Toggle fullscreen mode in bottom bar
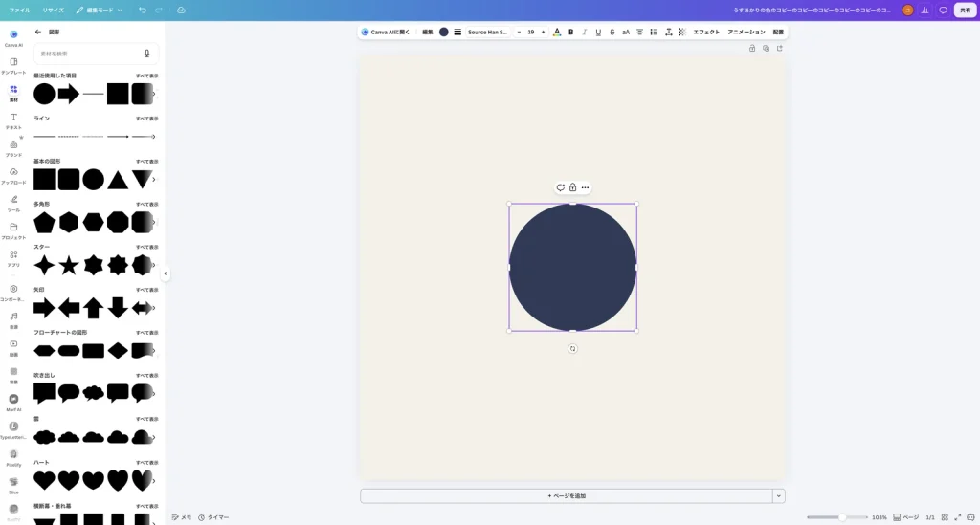 (957, 517)
